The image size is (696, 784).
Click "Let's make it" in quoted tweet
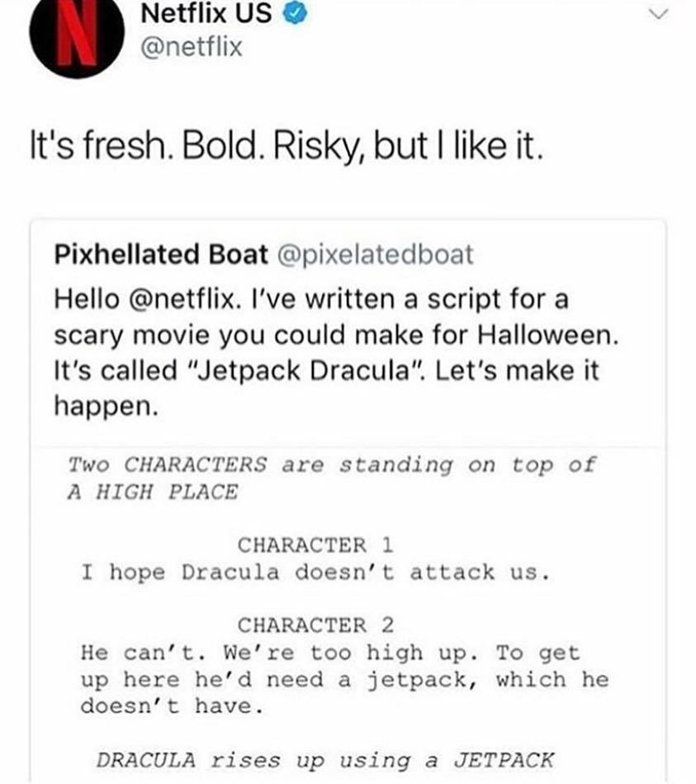517,371
